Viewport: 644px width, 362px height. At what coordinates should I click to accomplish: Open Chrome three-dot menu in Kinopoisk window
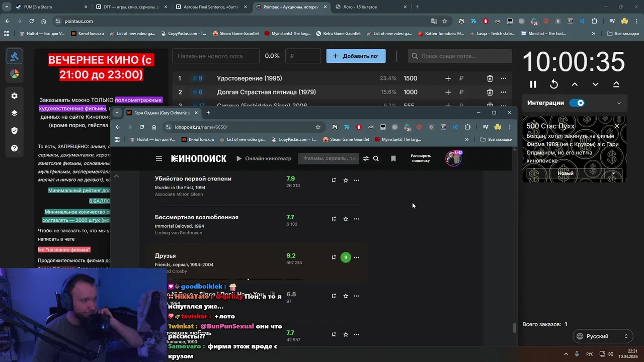[510, 127]
